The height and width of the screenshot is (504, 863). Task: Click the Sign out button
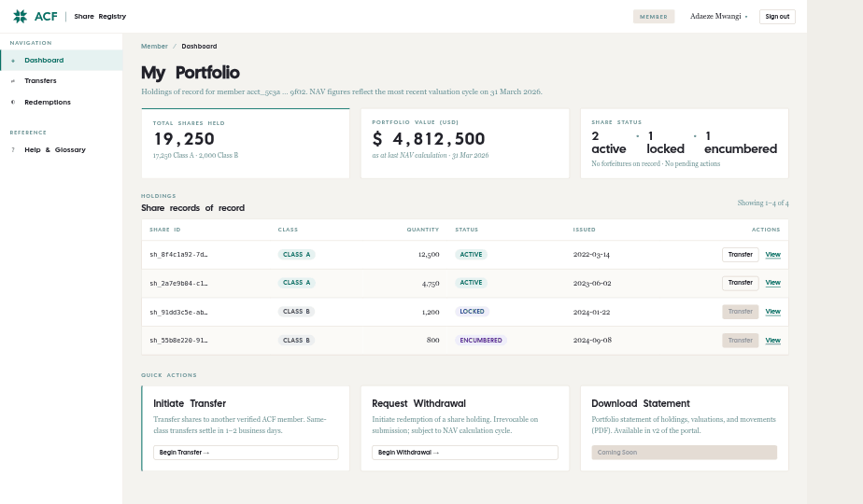tap(777, 17)
